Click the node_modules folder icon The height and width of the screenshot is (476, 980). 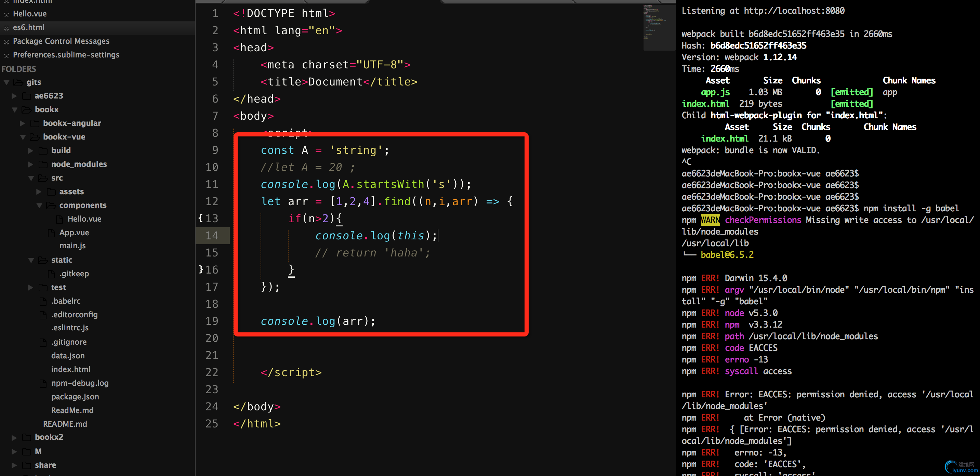point(43,164)
